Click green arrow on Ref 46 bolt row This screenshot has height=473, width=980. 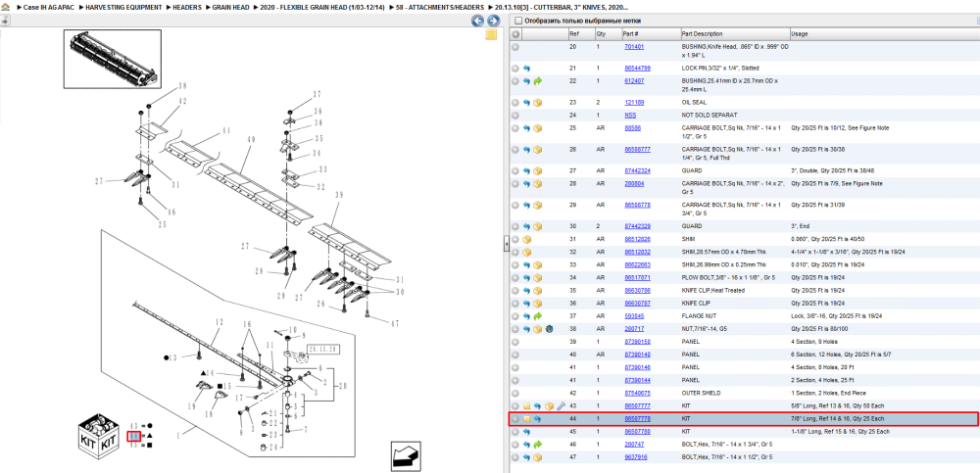pos(537,445)
